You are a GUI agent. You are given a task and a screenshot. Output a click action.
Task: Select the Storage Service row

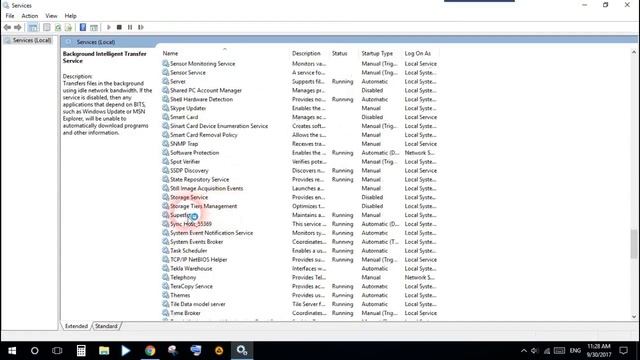(300, 198)
